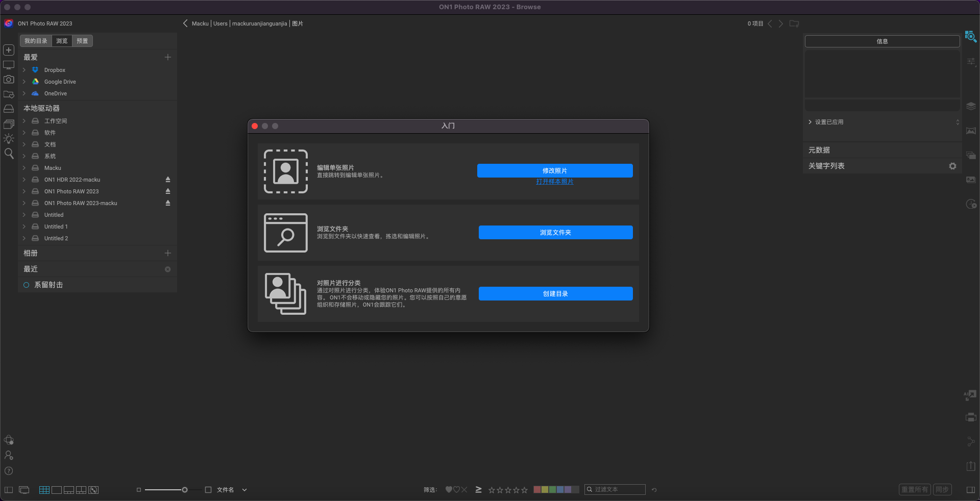This screenshot has width=980, height=501.
Task: Open the Timelapse clock icon on right
Action: pos(971,204)
